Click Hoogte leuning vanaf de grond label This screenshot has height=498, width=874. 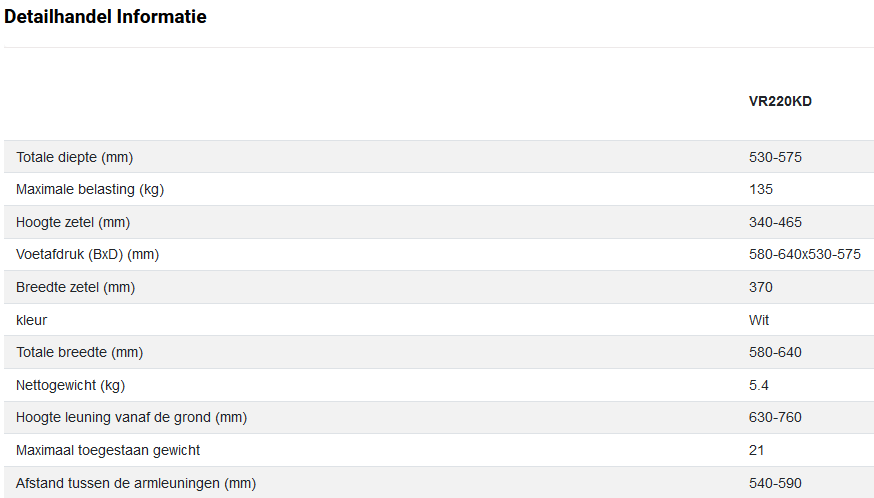132,417
